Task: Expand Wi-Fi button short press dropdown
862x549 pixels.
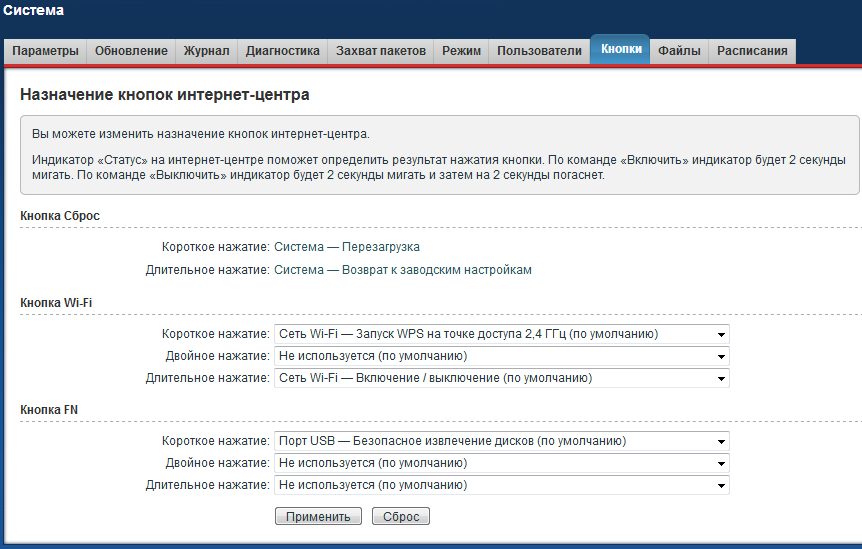Action: tap(501, 334)
